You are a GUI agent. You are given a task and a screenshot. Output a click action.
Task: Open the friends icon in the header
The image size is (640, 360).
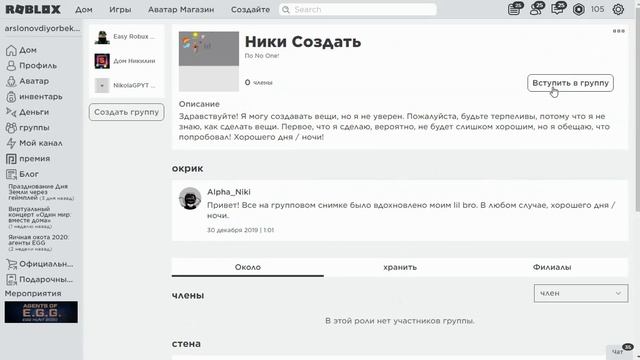(x=536, y=9)
